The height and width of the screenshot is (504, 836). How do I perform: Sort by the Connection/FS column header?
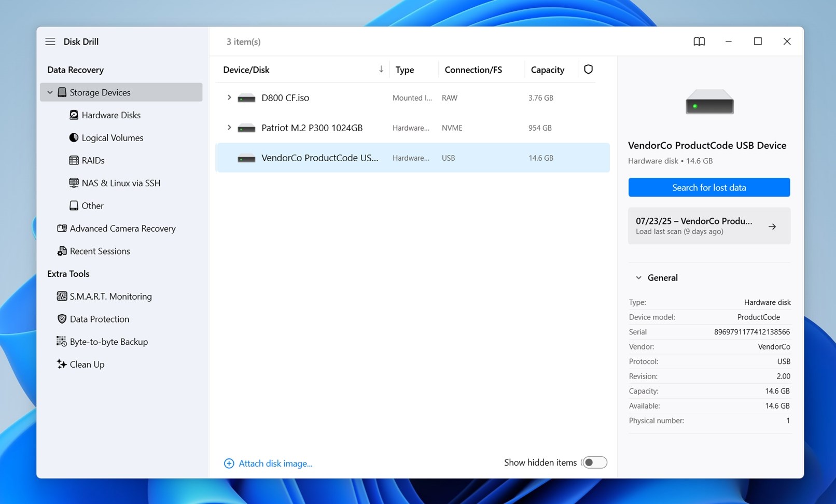(473, 69)
